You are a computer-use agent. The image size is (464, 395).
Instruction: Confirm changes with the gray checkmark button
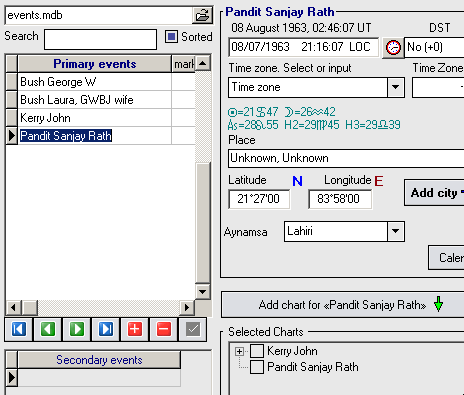click(x=193, y=329)
